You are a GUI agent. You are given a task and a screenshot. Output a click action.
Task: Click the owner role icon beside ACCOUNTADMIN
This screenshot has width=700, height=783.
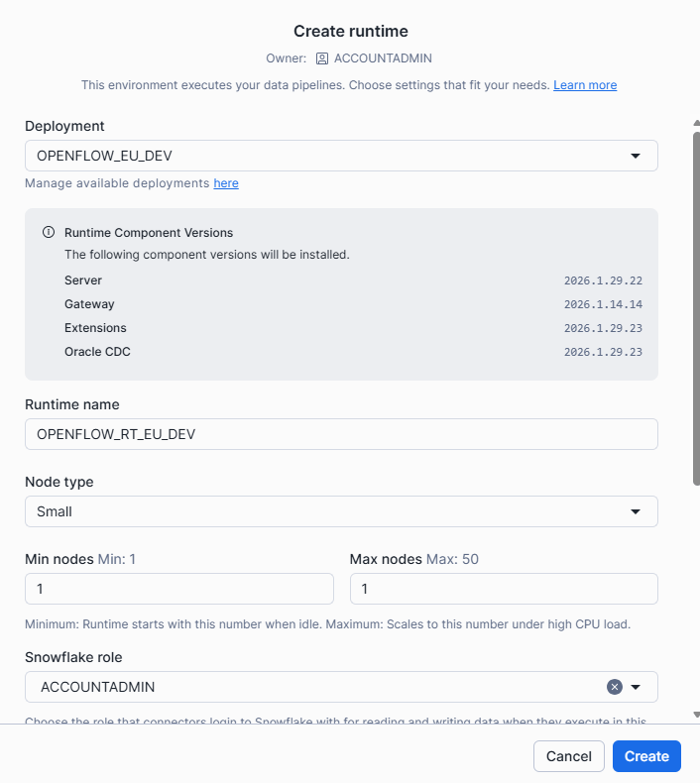[x=322, y=58]
